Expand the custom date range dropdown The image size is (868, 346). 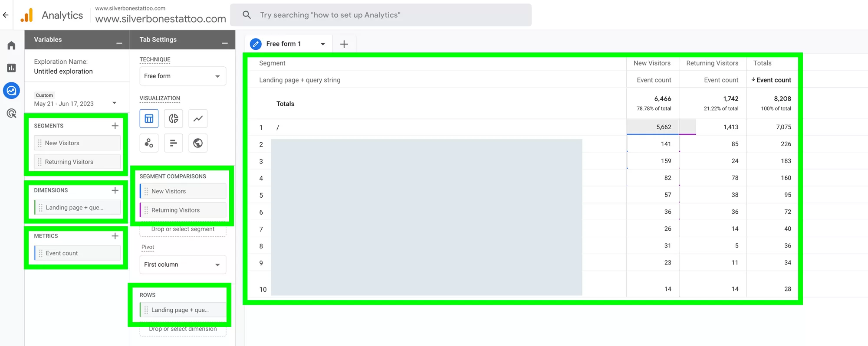[114, 103]
